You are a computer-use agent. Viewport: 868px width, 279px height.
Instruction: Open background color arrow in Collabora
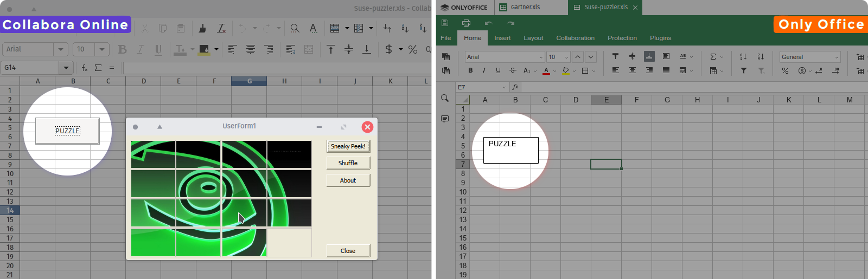(x=216, y=49)
